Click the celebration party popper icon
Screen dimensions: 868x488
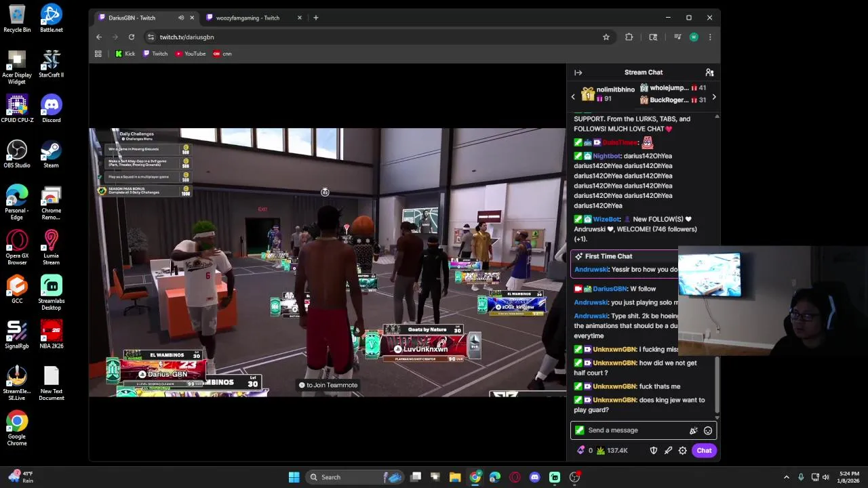pos(693,430)
